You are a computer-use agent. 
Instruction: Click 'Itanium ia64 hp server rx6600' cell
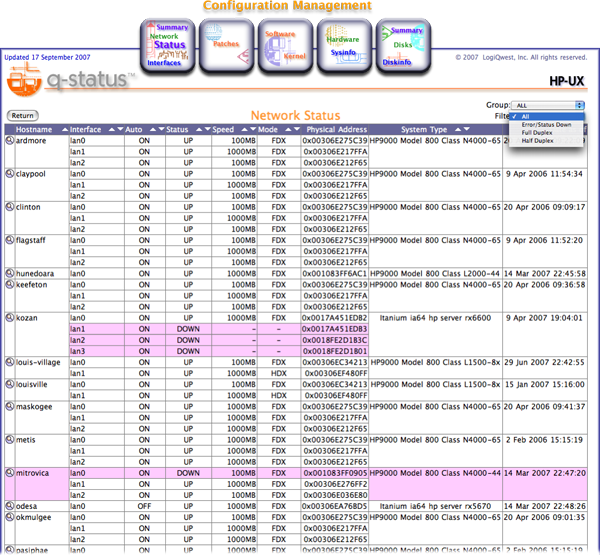(x=435, y=318)
